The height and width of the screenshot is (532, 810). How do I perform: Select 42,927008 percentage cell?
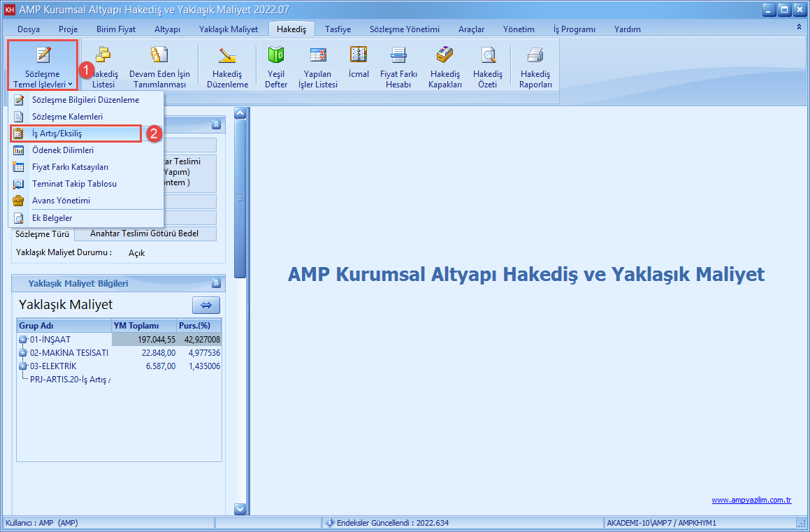(199, 339)
